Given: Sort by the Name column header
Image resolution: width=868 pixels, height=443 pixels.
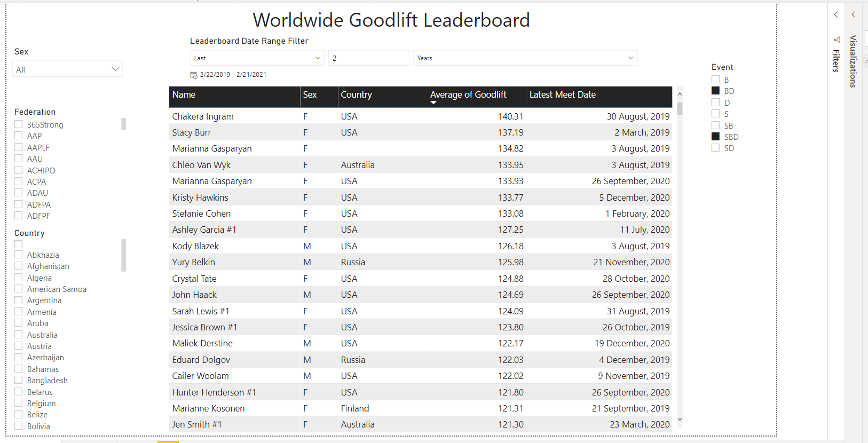Looking at the screenshot, I should pos(234,97).
